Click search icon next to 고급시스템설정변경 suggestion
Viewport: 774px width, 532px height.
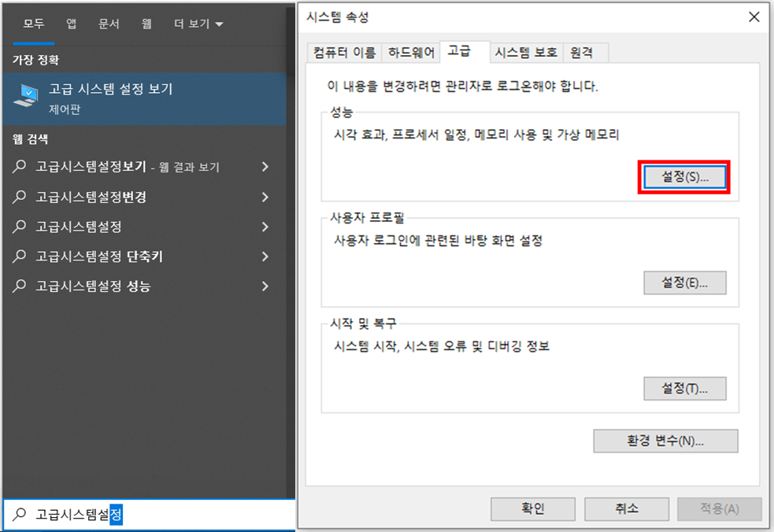pyautogui.click(x=19, y=197)
